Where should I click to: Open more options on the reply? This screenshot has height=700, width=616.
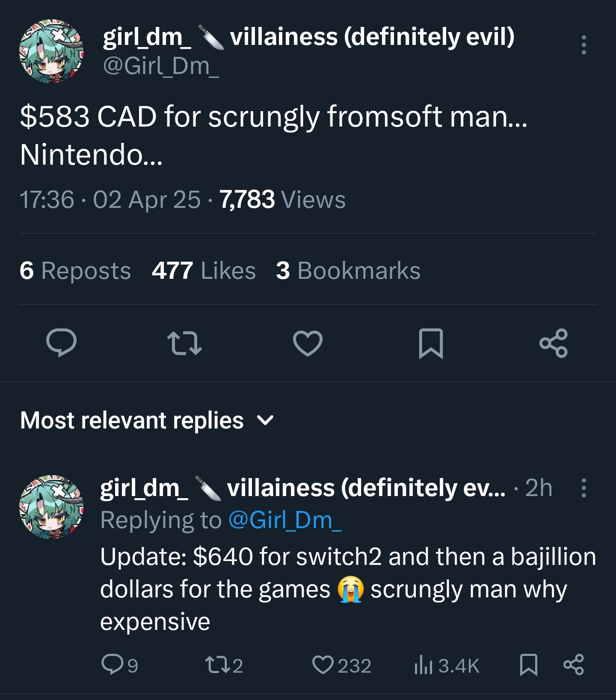583,488
